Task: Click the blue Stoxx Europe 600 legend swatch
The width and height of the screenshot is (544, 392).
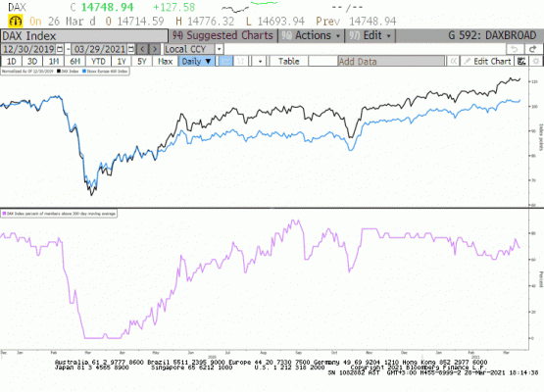Action: (84, 72)
